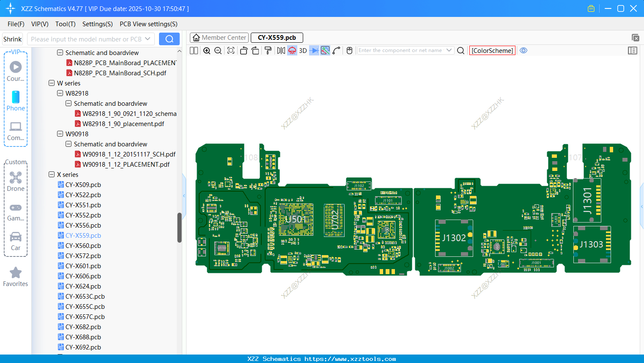Click the Drone category icon
The width and height of the screenshot is (644, 363).
[x=16, y=178]
